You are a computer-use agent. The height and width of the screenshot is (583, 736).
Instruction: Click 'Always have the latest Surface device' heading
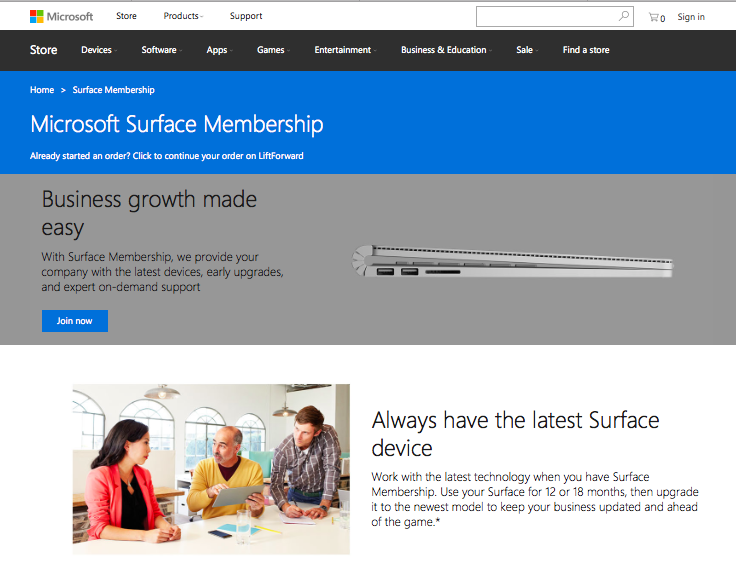(x=515, y=434)
